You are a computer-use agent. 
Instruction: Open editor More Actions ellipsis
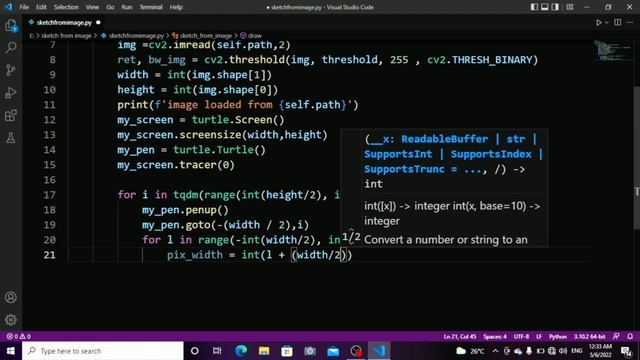(x=630, y=22)
